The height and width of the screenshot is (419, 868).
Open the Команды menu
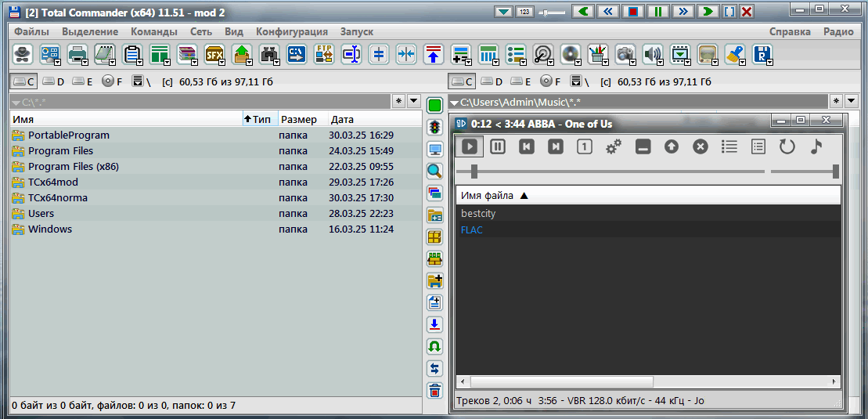(x=154, y=31)
